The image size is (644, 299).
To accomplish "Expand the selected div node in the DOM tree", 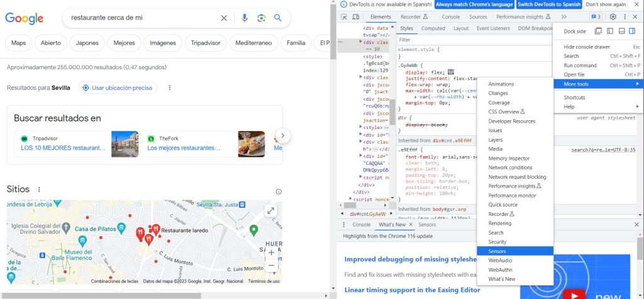I will point(361,42).
